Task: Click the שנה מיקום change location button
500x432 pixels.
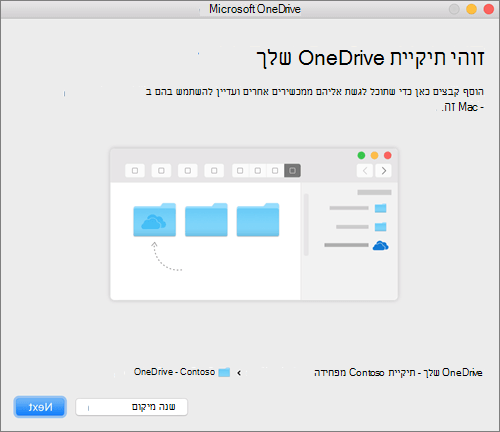Action: [x=132, y=407]
